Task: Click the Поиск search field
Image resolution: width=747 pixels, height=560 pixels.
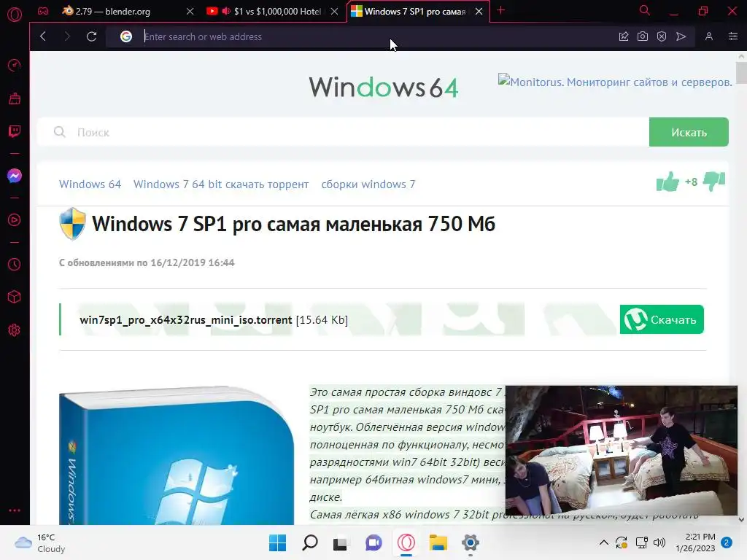Action: 343,132
